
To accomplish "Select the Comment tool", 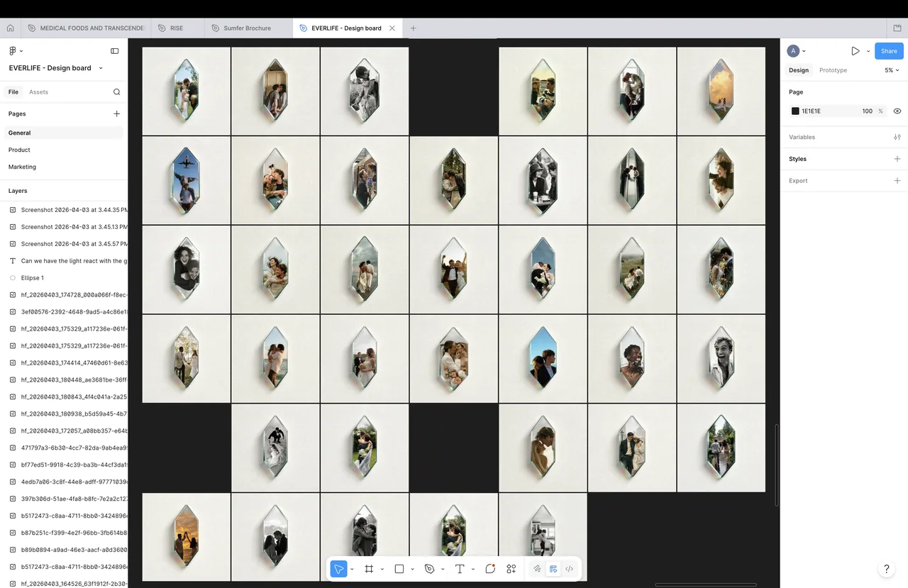I will coord(490,569).
